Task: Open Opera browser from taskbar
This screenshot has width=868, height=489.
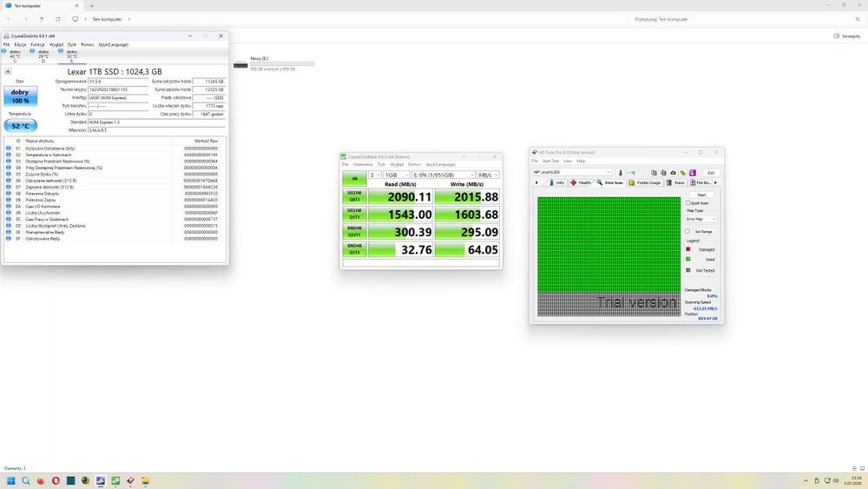Action: pos(56,480)
